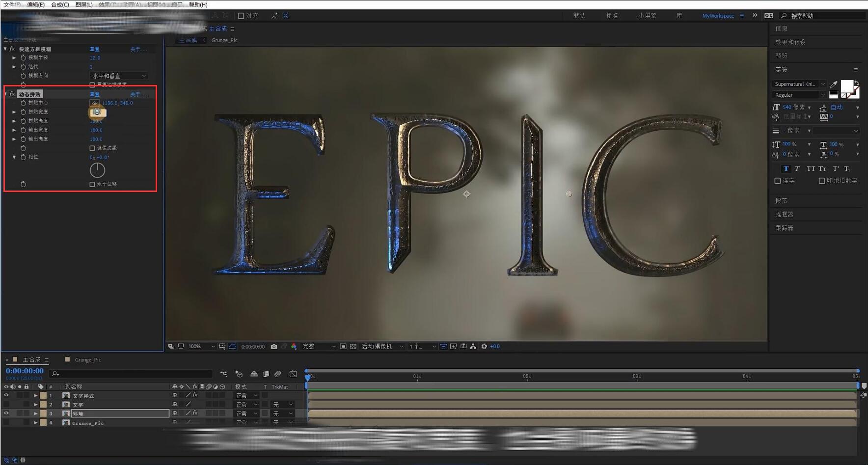Viewport: 868px width, 465px height.
Task: Open the 编辑(E) menu
Action: (36, 4)
